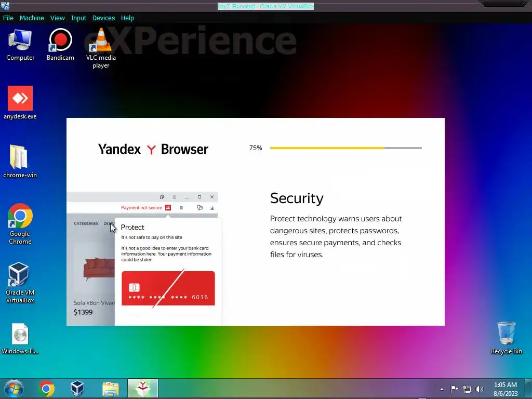
Task: Open the Devices menu
Action: point(103,18)
